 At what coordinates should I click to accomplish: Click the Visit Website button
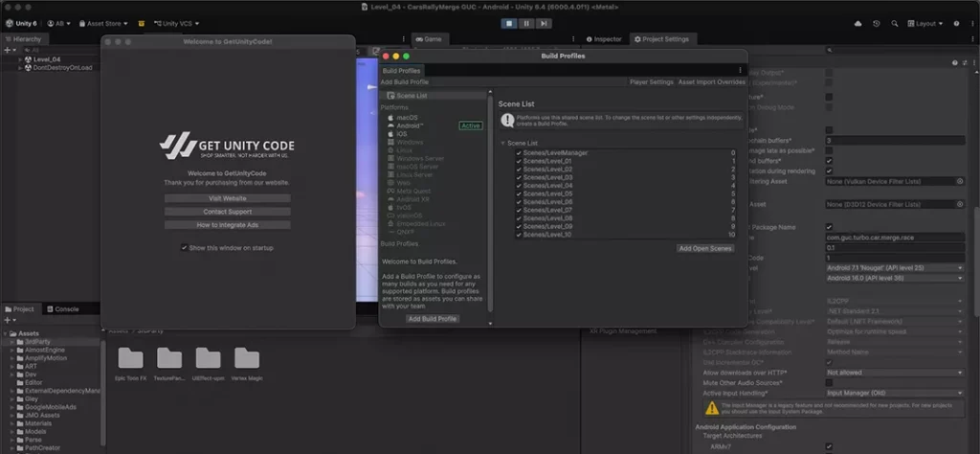(227, 198)
